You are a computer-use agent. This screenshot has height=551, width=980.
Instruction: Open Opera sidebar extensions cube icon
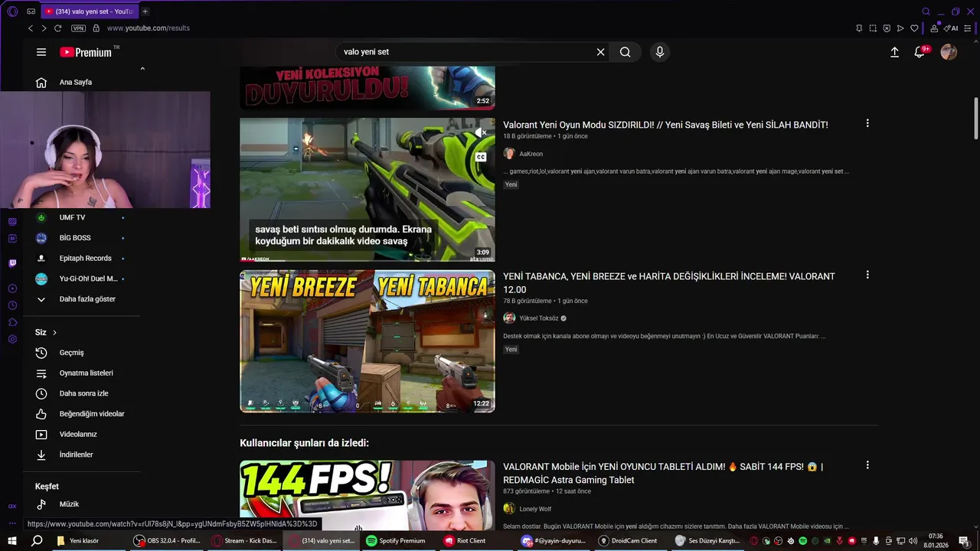point(12,321)
